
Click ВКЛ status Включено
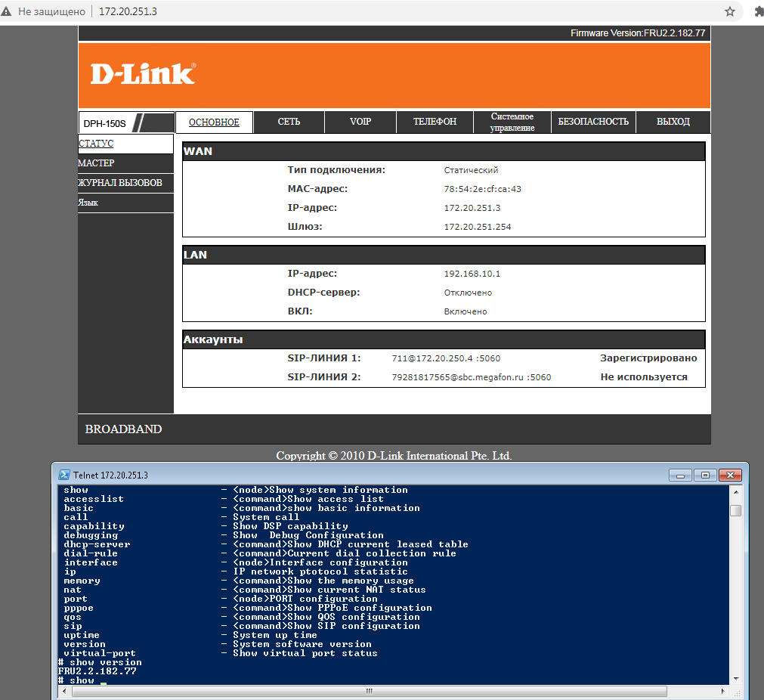tap(465, 312)
